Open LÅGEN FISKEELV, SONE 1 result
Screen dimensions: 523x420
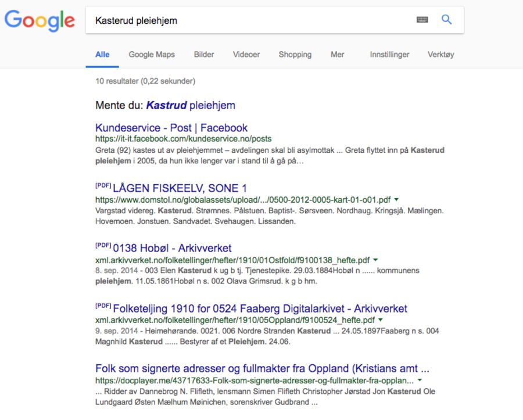pyautogui.click(x=180, y=188)
